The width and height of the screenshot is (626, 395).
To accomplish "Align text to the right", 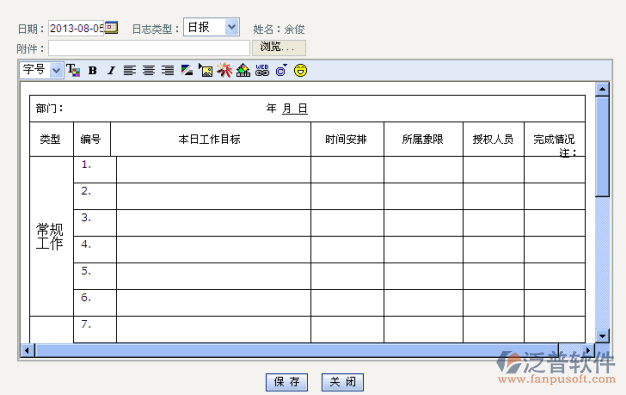I will point(167,71).
